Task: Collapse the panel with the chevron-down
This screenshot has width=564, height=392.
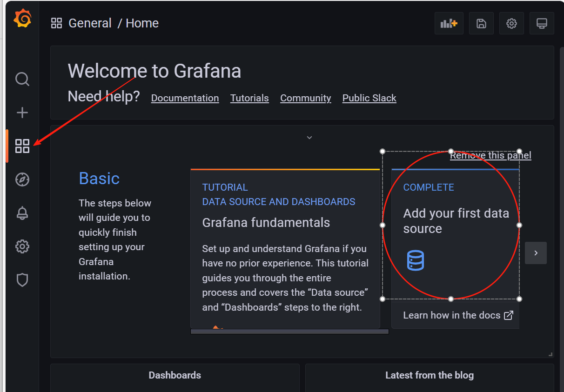Action: coord(309,138)
